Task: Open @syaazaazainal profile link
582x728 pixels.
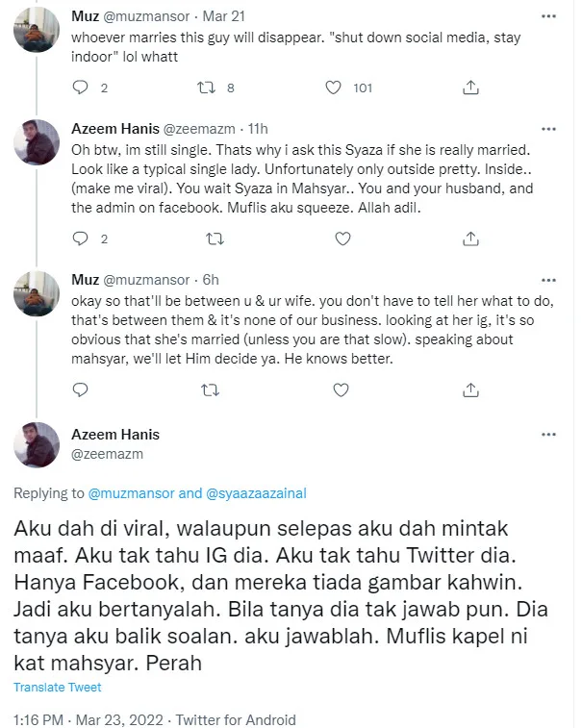Action: click(x=258, y=493)
